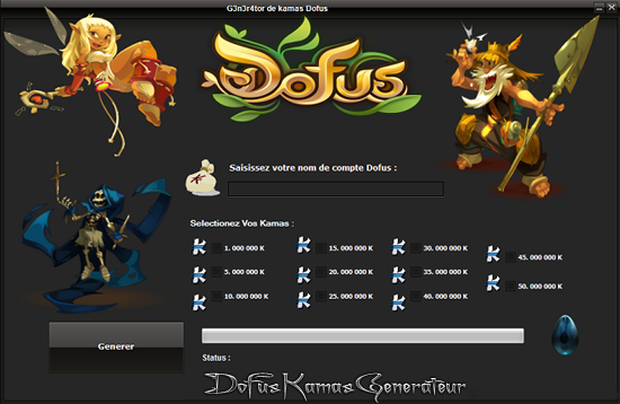
Task: Click the 'Status :' label
Action: (x=216, y=358)
